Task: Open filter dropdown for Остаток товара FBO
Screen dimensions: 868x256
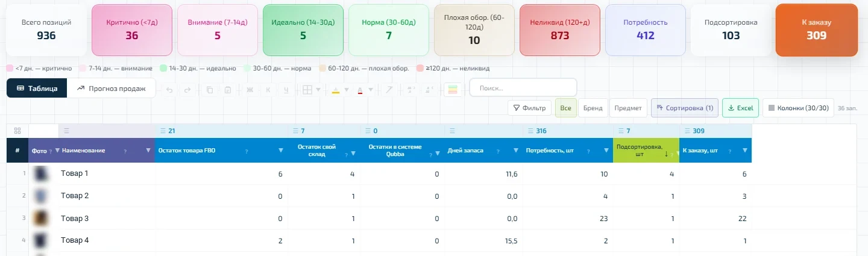Action: click(281, 150)
